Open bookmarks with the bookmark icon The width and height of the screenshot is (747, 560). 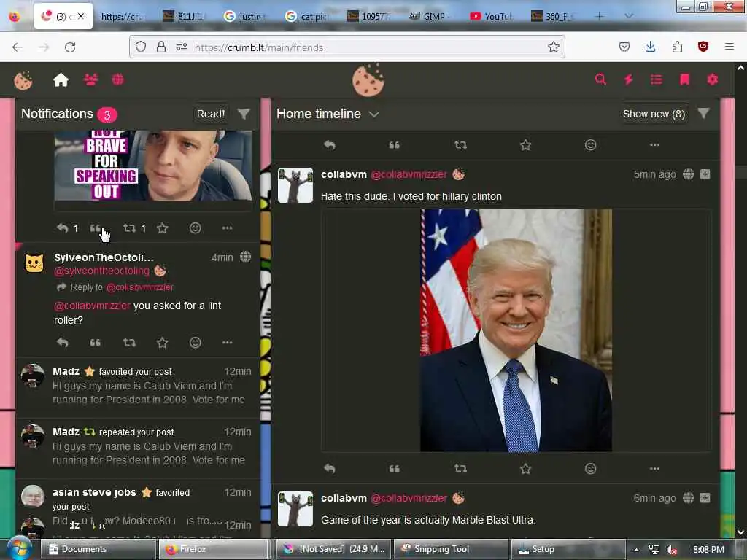click(684, 79)
